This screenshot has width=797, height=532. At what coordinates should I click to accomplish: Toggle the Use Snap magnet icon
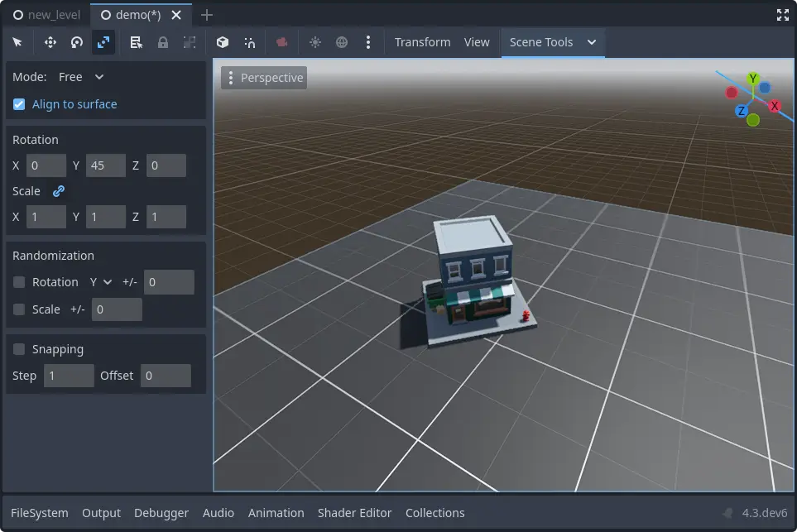click(249, 42)
